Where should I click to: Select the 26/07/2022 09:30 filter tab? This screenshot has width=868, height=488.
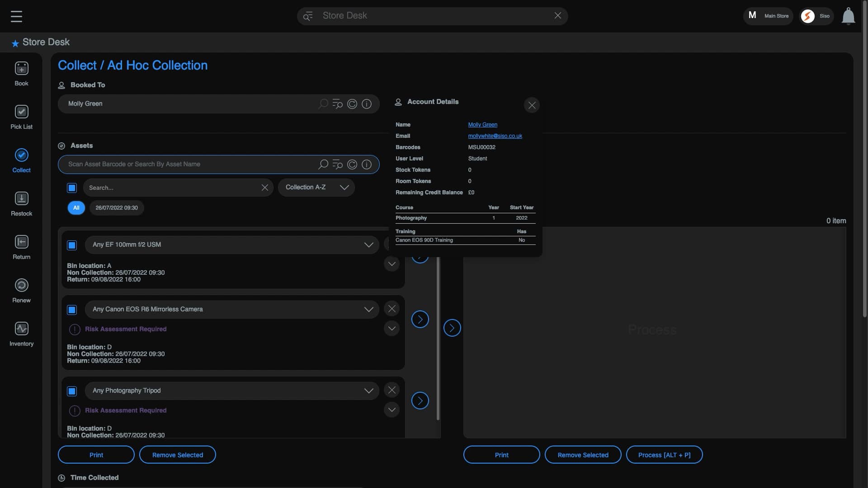pos(117,208)
